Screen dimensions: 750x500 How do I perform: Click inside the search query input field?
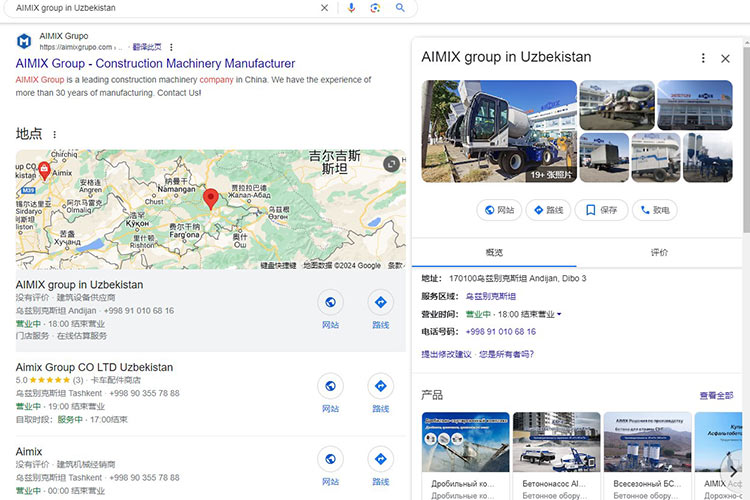click(163, 8)
